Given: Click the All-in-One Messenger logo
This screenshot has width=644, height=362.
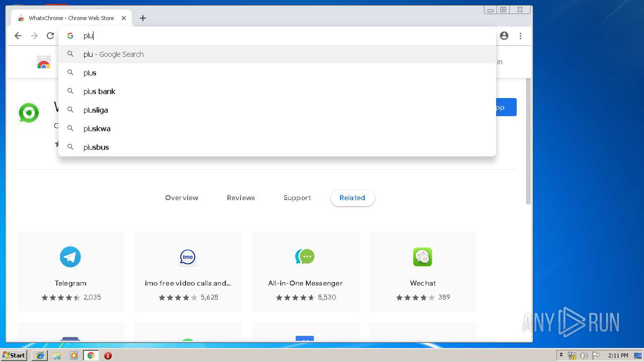Looking at the screenshot, I should [x=305, y=257].
